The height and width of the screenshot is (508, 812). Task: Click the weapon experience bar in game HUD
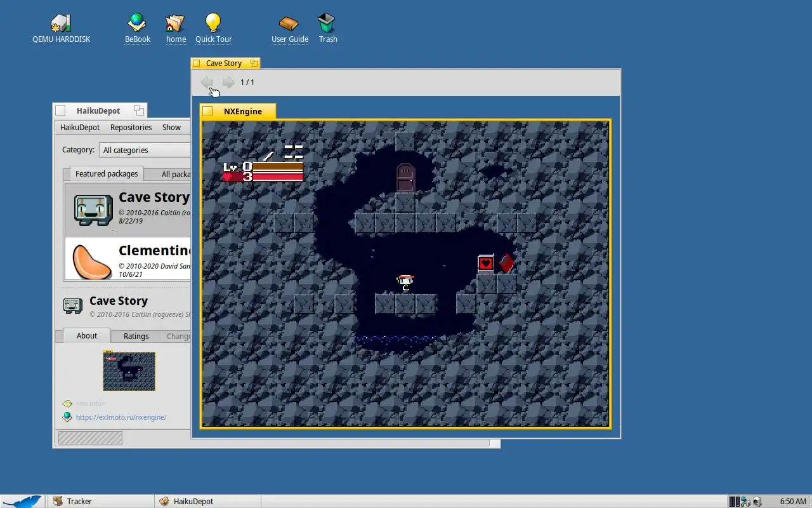coord(277,167)
